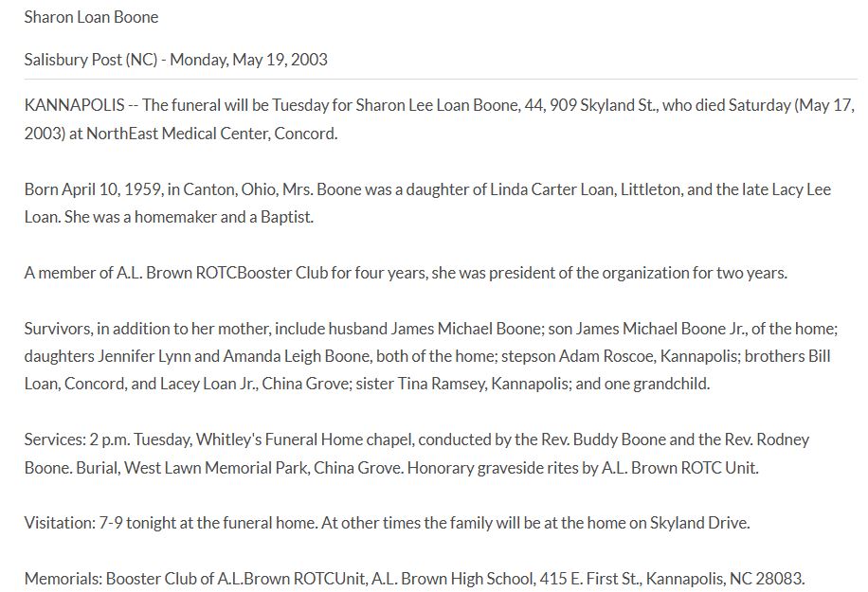Click 'NorthEast Medical Center, Concord' text
Image resolution: width=868 pixels, height=592 pixels.
pos(211,134)
